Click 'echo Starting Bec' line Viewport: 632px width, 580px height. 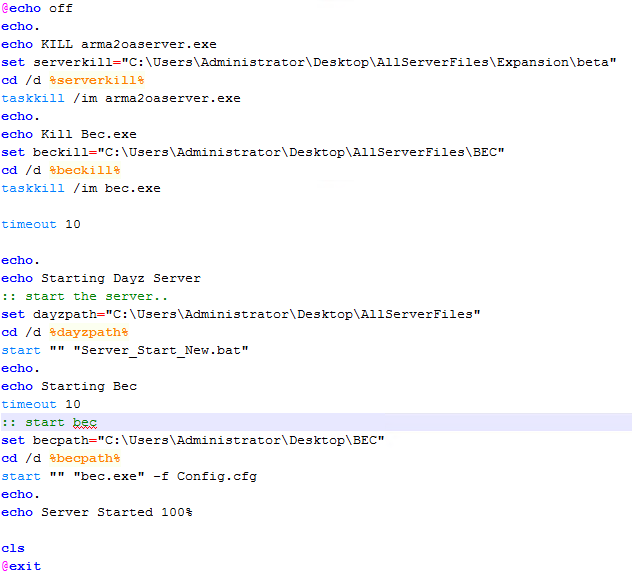pos(69,386)
